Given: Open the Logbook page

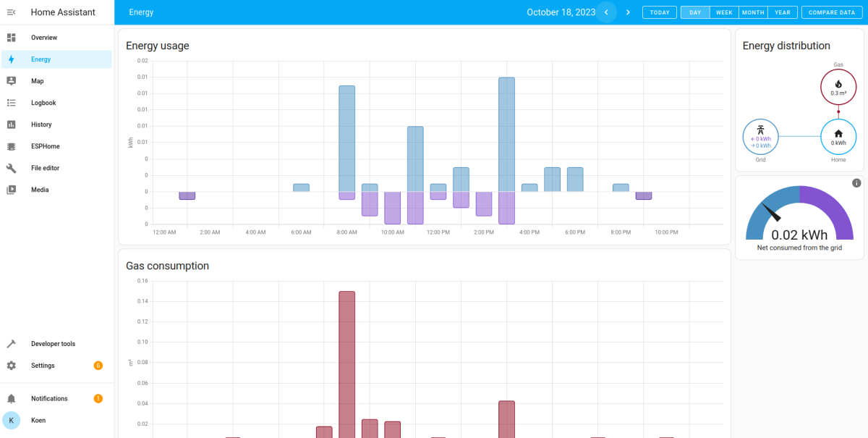Looking at the screenshot, I should (57, 103).
